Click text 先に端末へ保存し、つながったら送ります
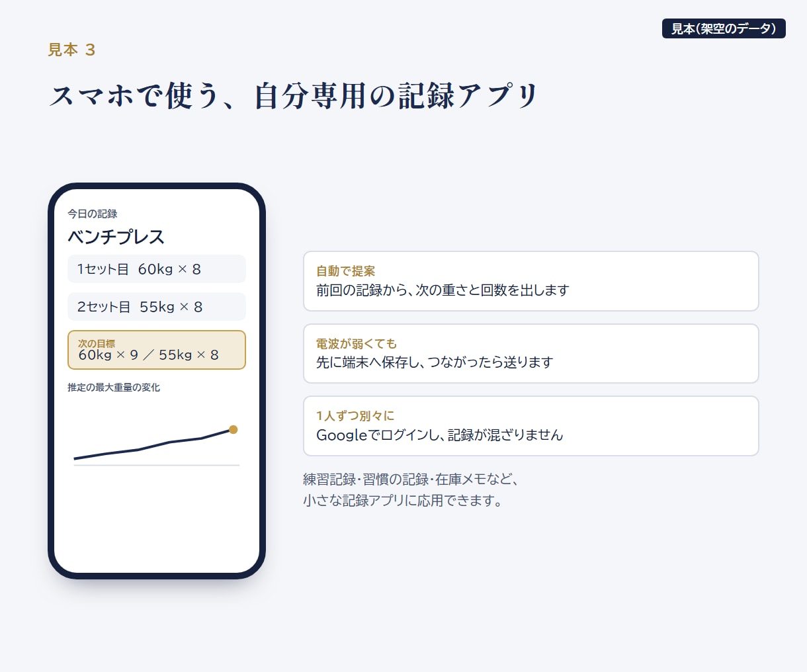Viewport: 807px width, 672px height. click(x=435, y=362)
